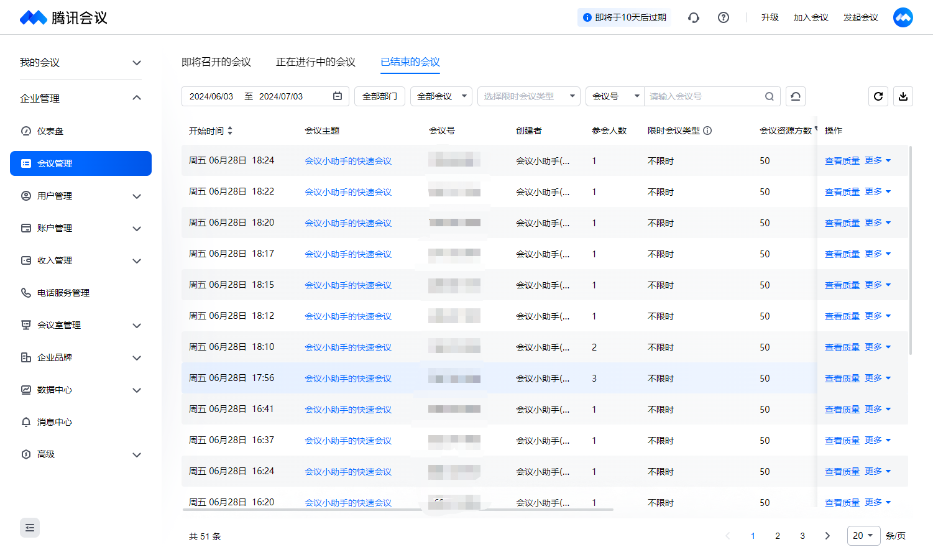The height and width of the screenshot is (560, 933).
Task: Download the meeting list export icon
Action: (903, 96)
